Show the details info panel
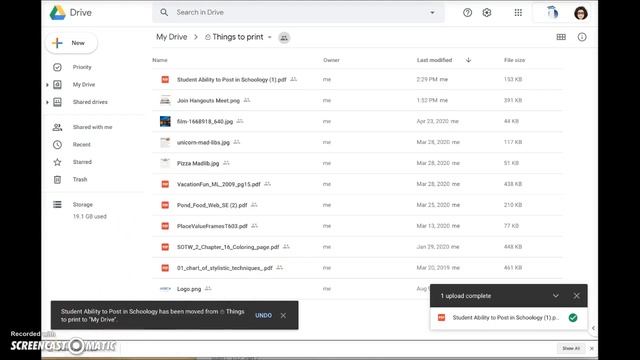The height and width of the screenshot is (360, 640). [582, 37]
